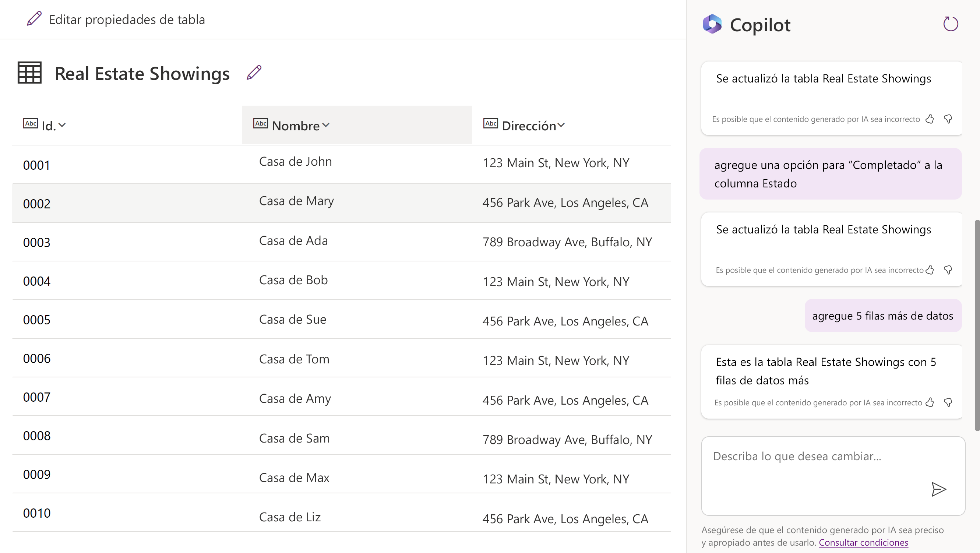This screenshot has height=553, width=980.
Task: Click the Copilot panel vertical scrollbar
Action: [x=977, y=325]
